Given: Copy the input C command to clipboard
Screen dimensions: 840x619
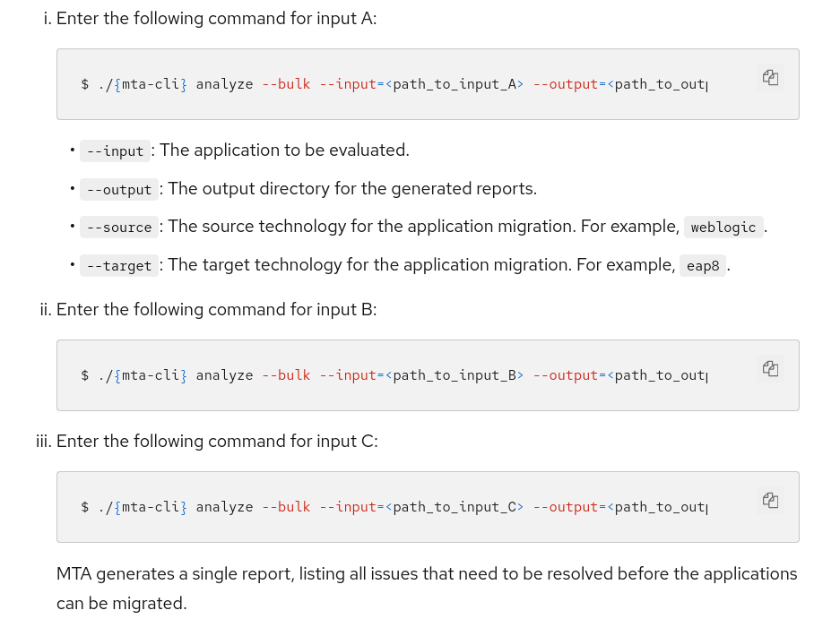Looking at the screenshot, I should click(770, 500).
